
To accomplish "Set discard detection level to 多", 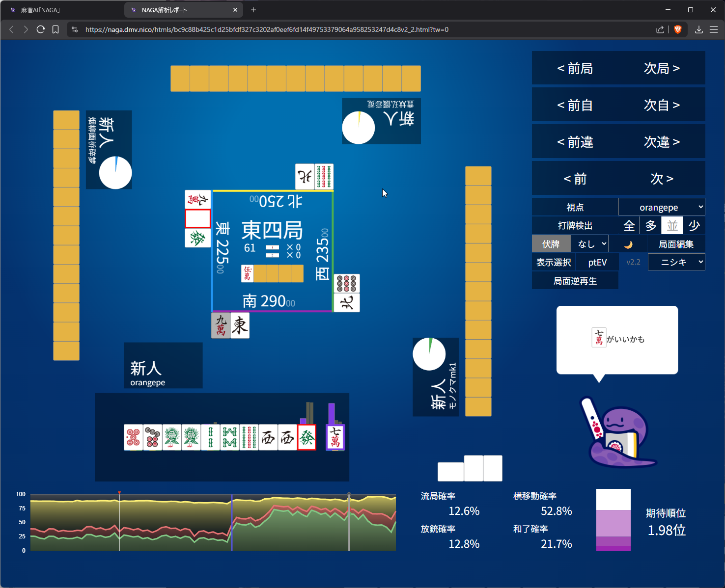I will (x=651, y=226).
